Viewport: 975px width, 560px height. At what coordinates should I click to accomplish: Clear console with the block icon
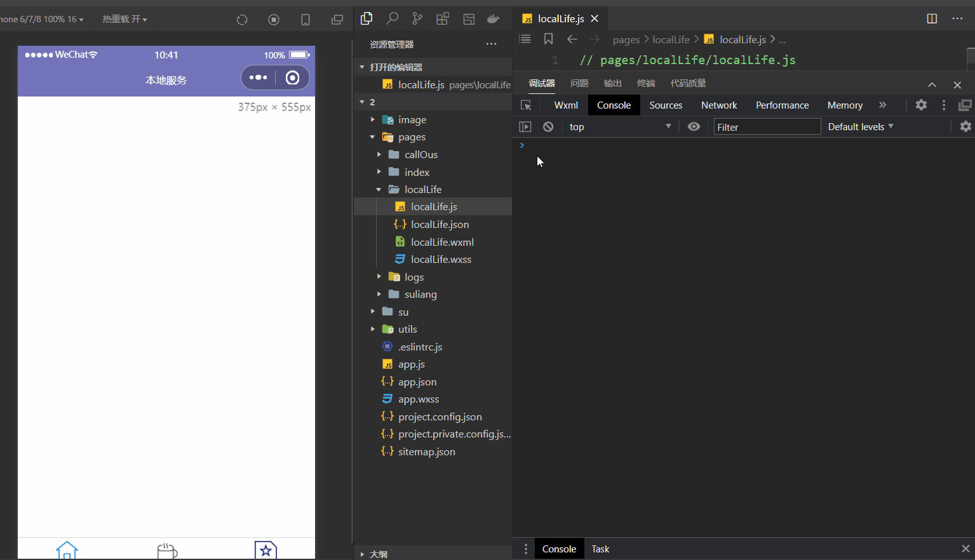tap(548, 127)
